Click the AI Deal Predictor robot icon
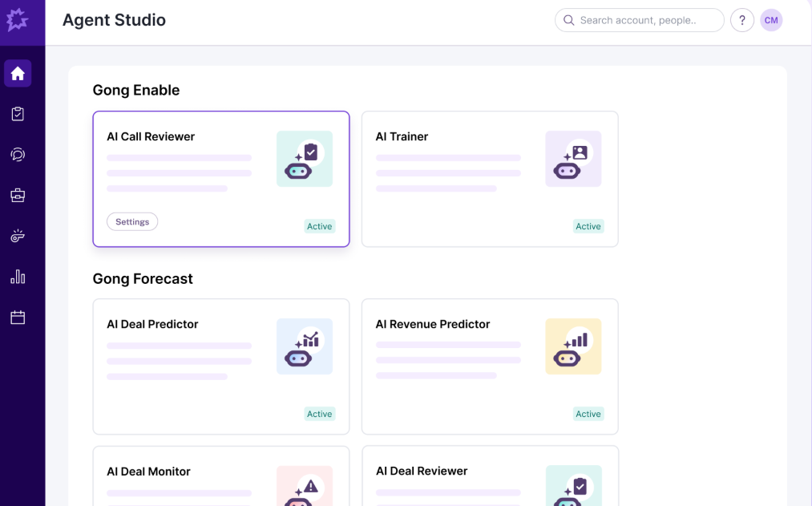This screenshot has width=812, height=506. point(305,346)
